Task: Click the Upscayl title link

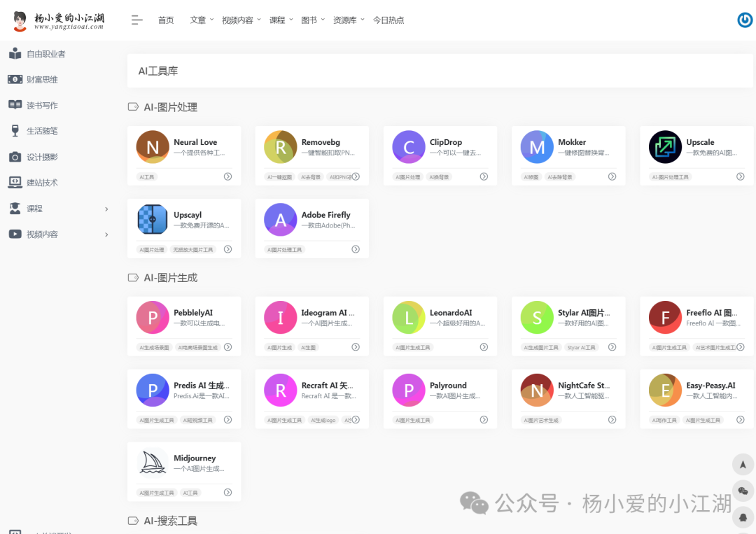Action: [188, 214]
